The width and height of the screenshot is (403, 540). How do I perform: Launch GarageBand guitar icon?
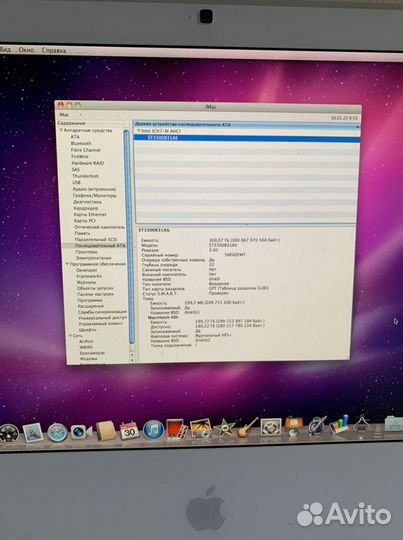248,427
